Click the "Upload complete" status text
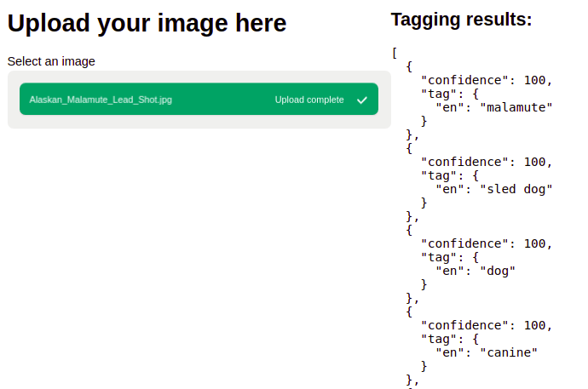Image resolution: width=588 pixels, height=389 pixels. (x=309, y=100)
